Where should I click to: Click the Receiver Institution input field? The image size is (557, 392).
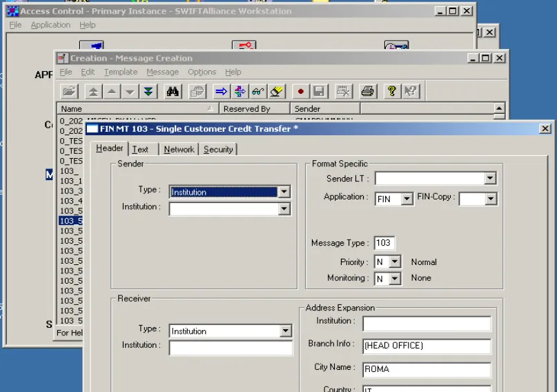(x=231, y=349)
